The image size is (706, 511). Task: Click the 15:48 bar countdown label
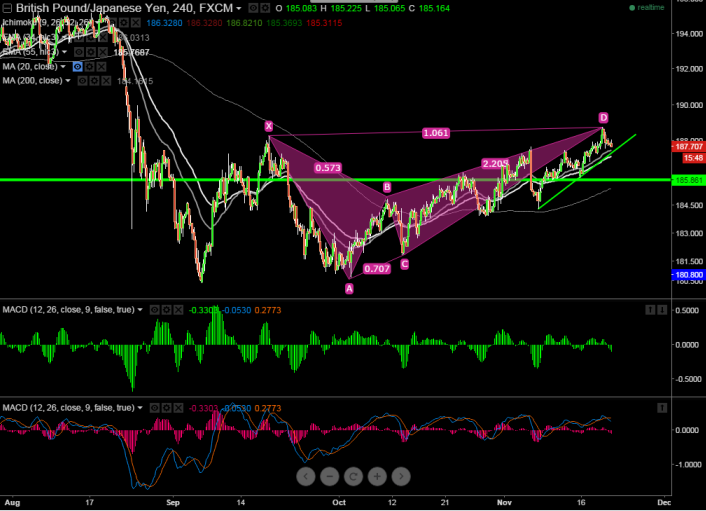[x=693, y=158]
